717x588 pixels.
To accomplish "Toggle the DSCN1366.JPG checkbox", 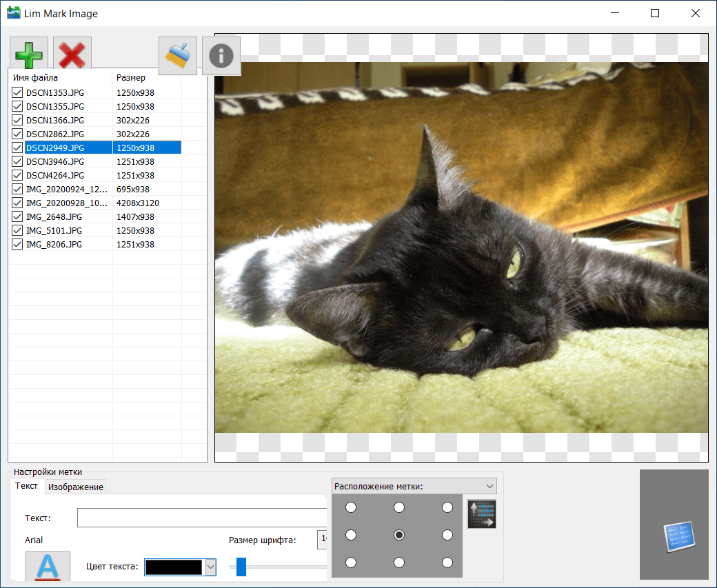I will click(17, 120).
